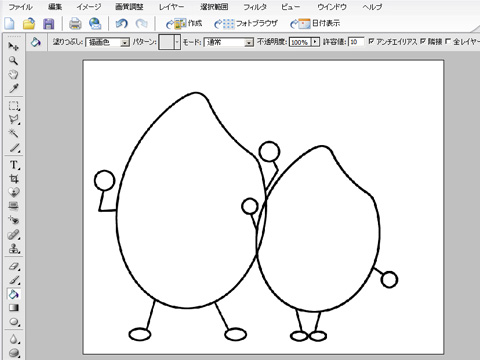The width and height of the screenshot is (480, 360).
Task: Select the Selection Brush tool
Action: point(14,147)
